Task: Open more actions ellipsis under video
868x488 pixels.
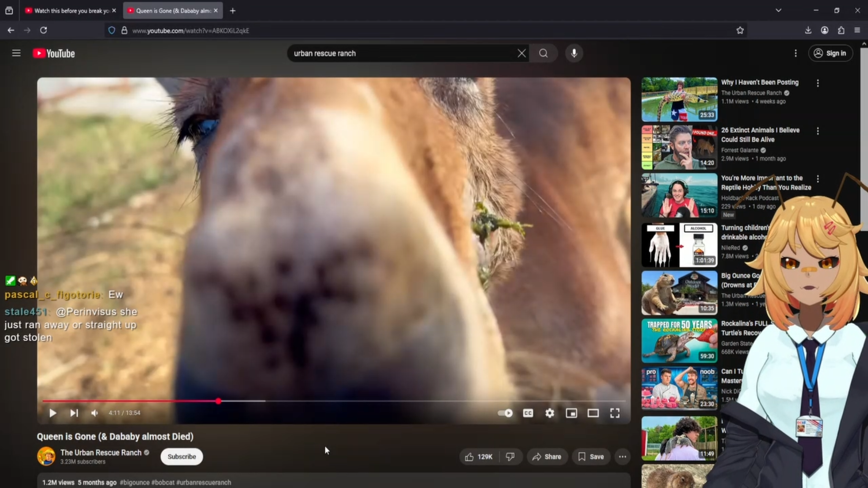Action: pyautogui.click(x=623, y=457)
